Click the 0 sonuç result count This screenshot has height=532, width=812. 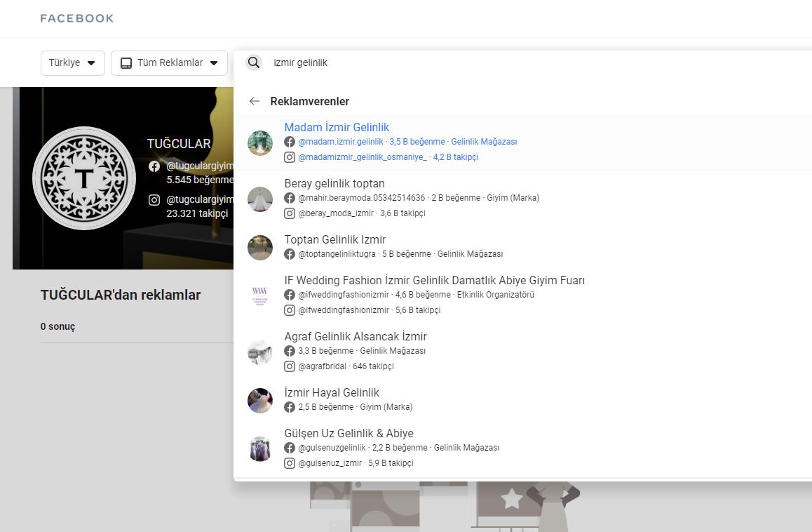[57, 326]
